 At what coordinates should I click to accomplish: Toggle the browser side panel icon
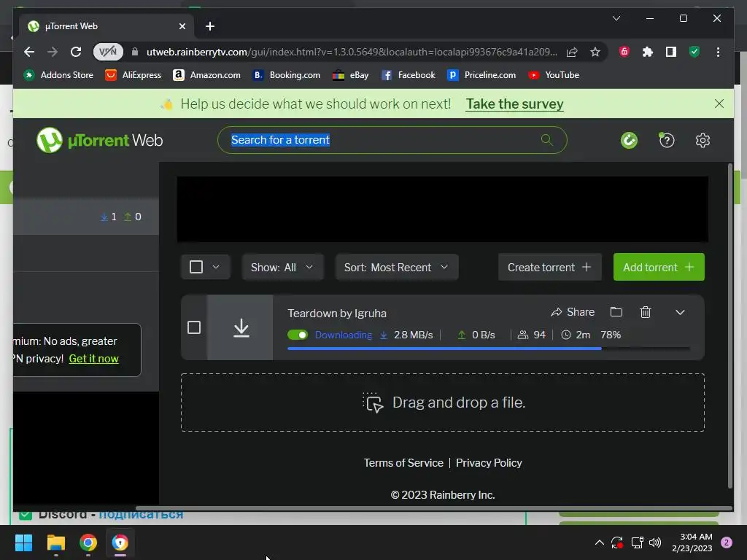tap(671, 52)
